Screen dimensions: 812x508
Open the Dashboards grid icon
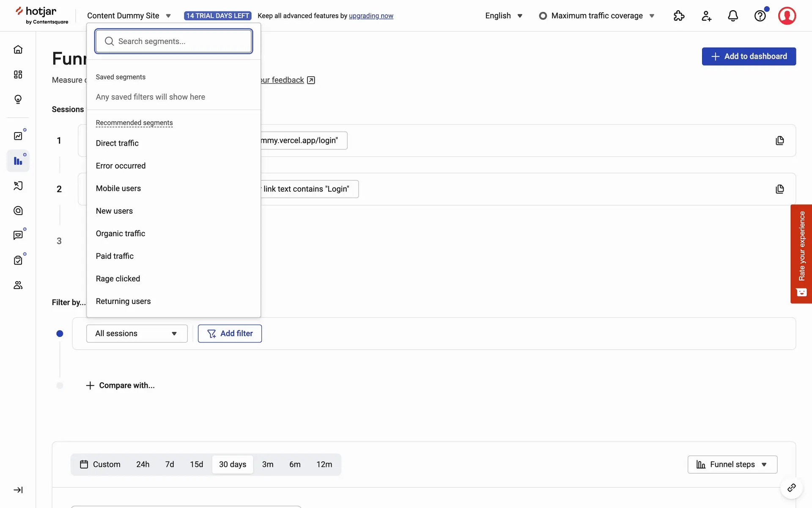18,75
